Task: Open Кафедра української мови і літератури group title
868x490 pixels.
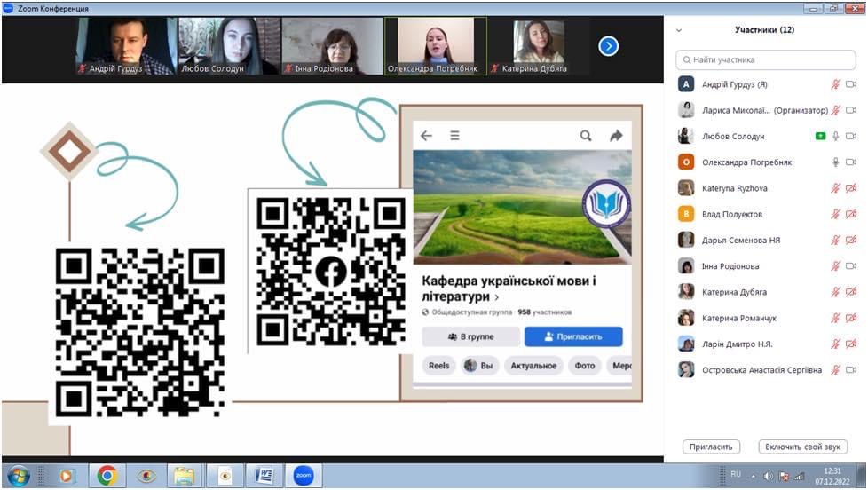Action: pyautogui.click(x=509, y=288)
